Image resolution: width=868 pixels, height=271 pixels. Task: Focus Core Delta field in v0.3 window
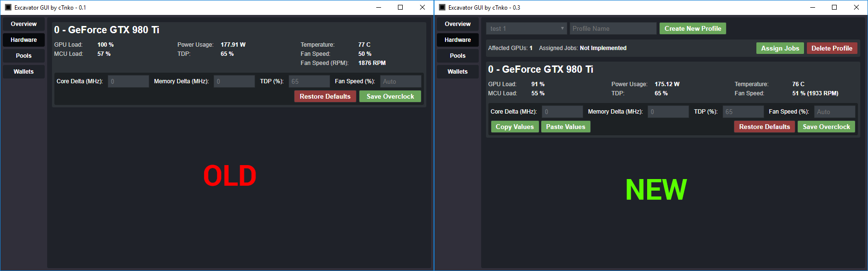[x=562, y=112]
